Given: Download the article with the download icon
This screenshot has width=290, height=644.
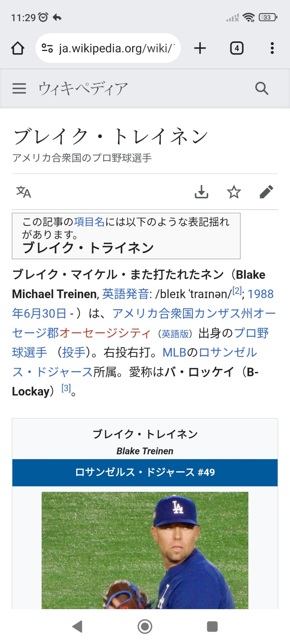Looking at the screenshot, I should (201, 192).
